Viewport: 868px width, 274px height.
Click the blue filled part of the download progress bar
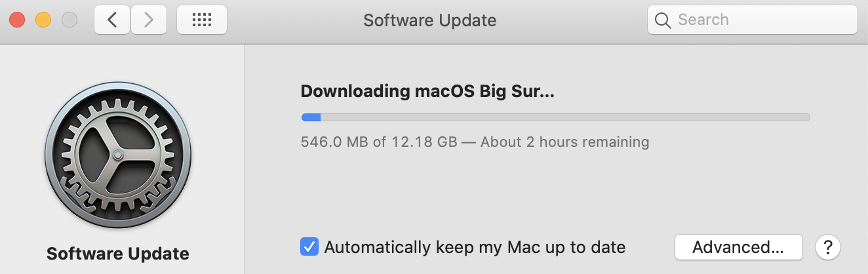tap(311, 117)
